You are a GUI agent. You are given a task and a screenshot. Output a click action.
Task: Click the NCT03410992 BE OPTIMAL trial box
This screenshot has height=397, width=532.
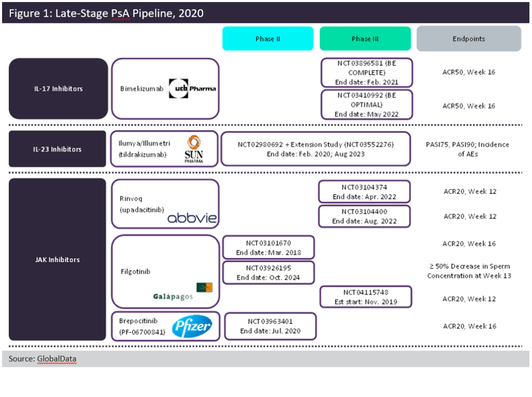click(367, 104)
